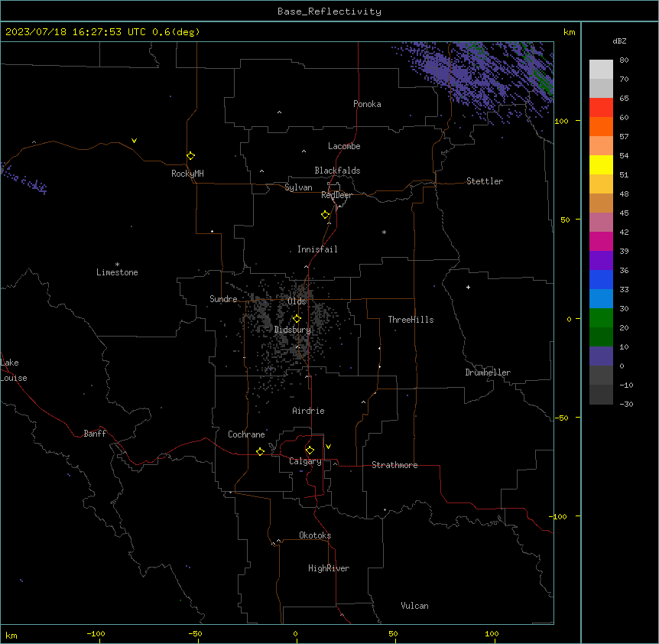
Task: Select the blue 36-33 dBZ legend swatch
Action: 601,279
